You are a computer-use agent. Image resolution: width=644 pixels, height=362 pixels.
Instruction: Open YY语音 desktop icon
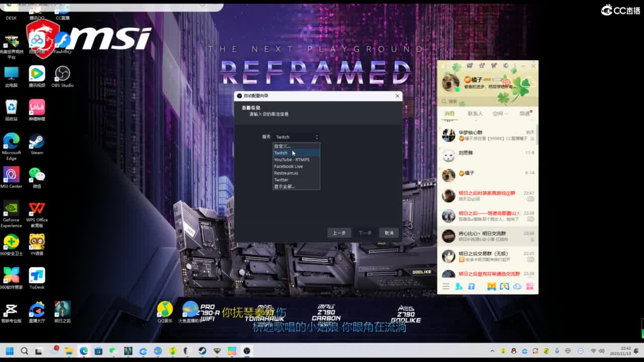pos(37,245)
